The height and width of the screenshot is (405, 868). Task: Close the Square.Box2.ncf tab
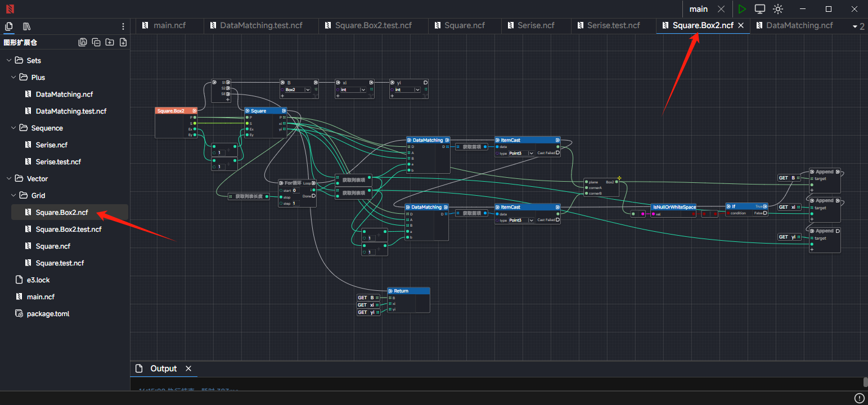coord(741,25)
